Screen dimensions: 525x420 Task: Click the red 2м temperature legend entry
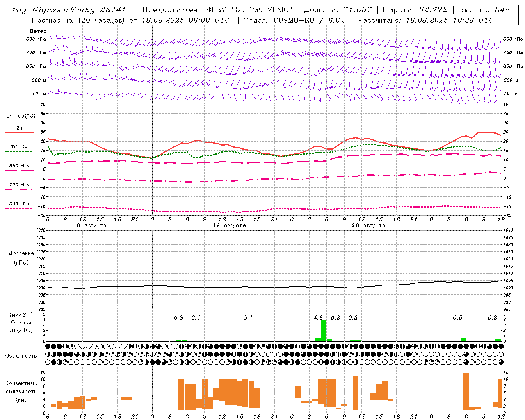[19, 130]
